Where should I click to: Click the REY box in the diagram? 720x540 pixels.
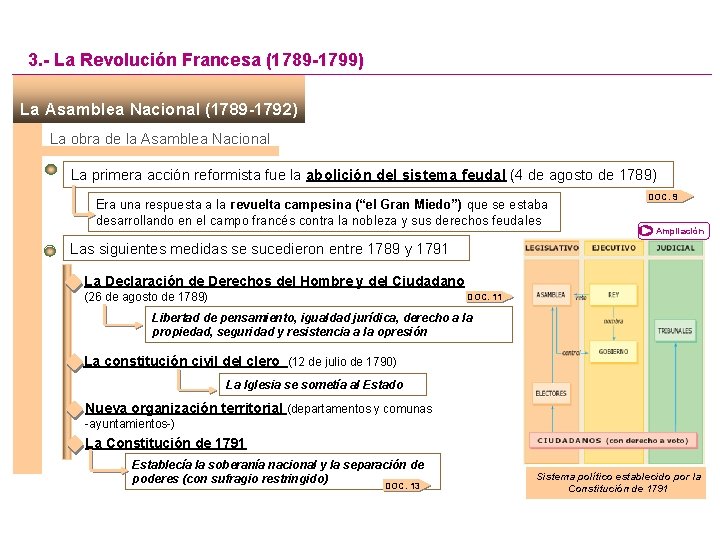[613, 295]
